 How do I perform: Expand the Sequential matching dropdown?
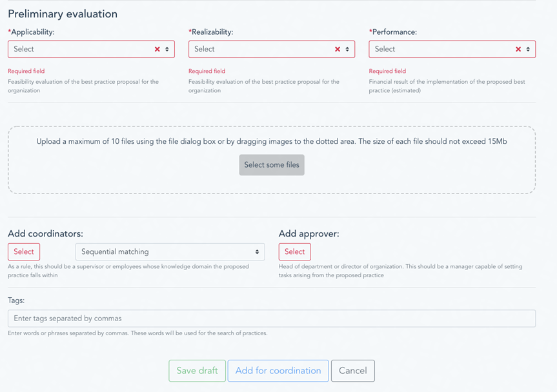[x=170, y=252]
